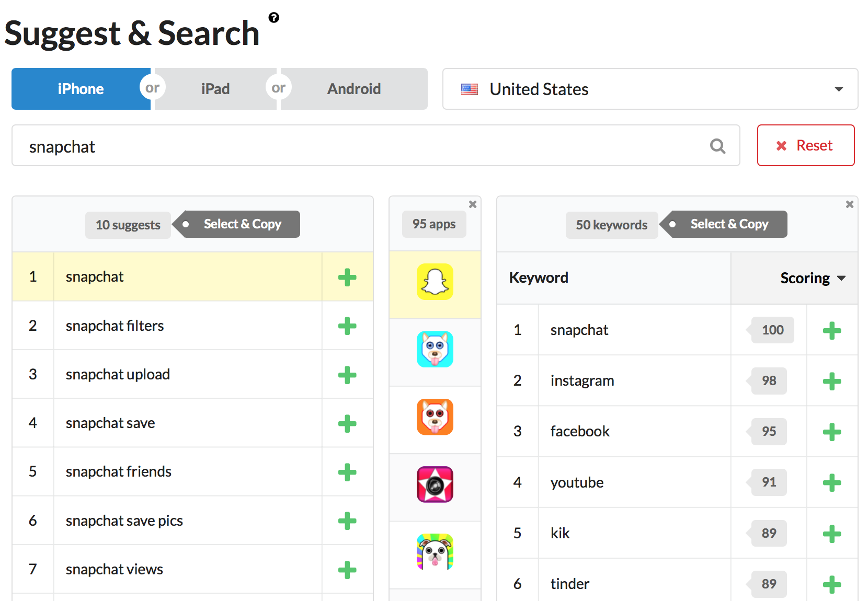Select the pink star camera app icon

pos(435,484)
